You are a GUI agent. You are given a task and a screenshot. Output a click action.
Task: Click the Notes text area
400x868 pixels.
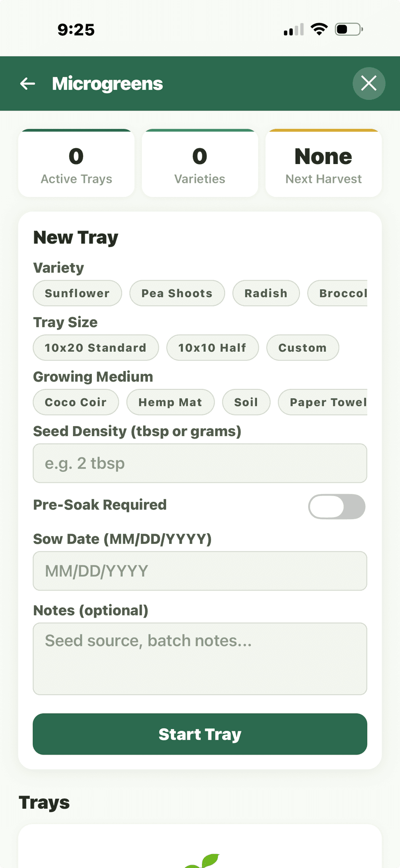200,659
